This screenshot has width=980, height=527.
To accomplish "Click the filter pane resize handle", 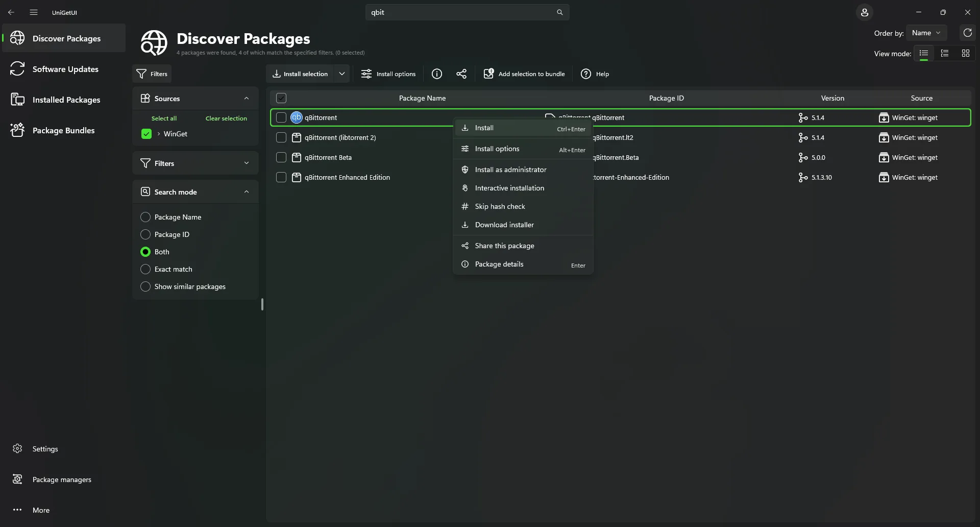I will click(x=262, y=304).
